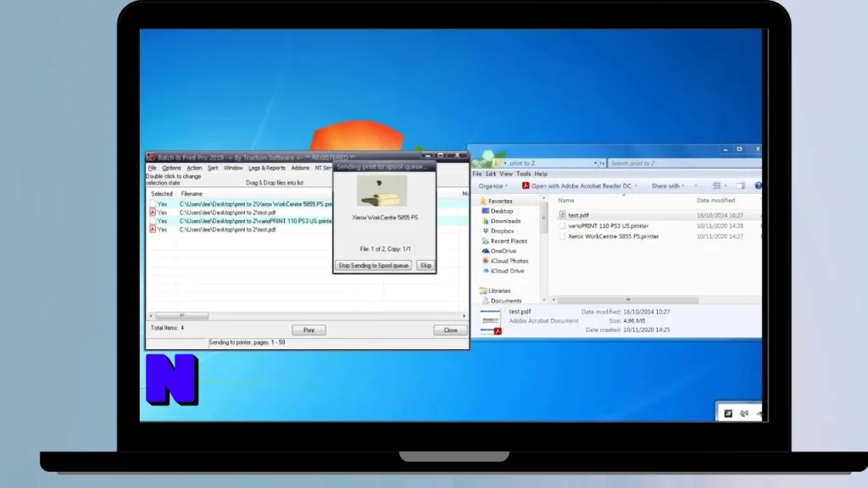The height and width of the screenshot is (488, 868).
Task: Show the preview pane in Explorer
Action: 741,186
